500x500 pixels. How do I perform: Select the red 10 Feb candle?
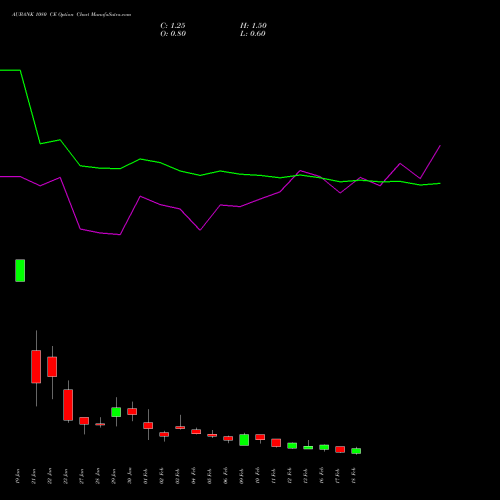tap(260, 437)
